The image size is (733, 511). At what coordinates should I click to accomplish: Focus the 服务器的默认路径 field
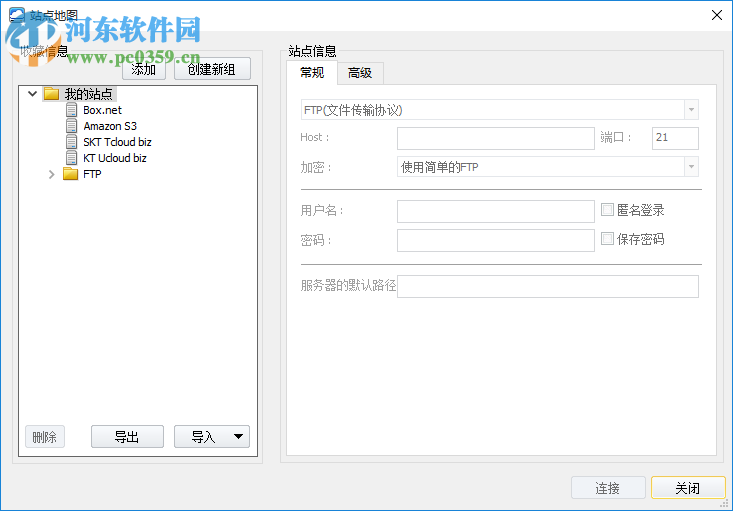pyautogui.click(x=548, y=286)
